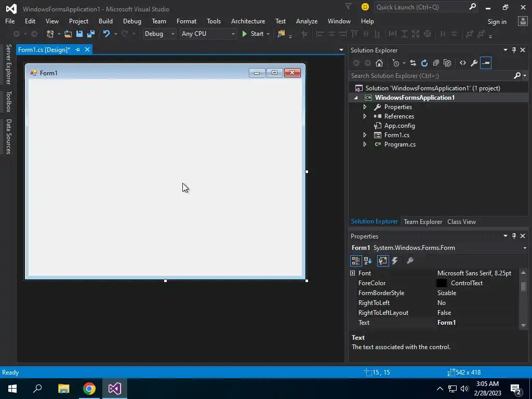This screenshot has height=399, width=532.
Task: Click the Search Solution Explorer input field
Action: [x=431, y=76]
